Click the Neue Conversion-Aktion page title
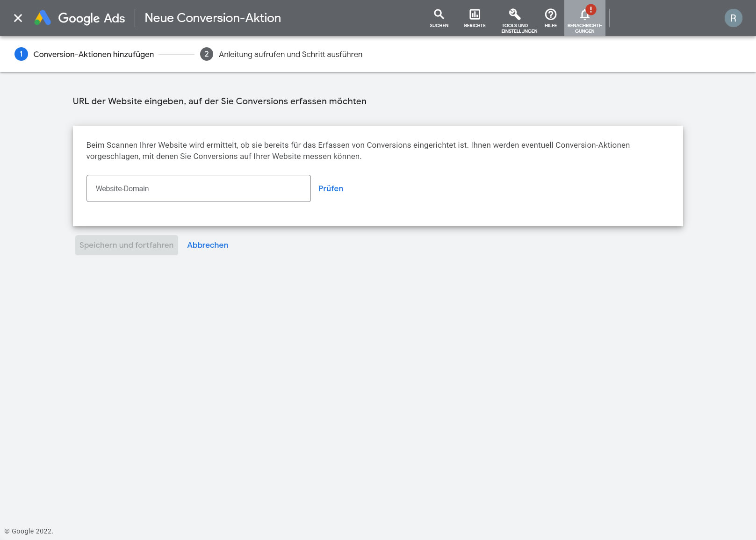Screen dimensions: 756x540 tap(213, 18)
